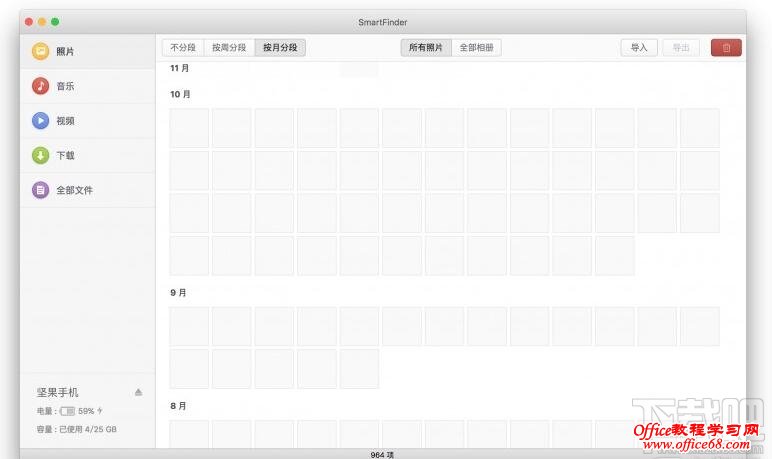
Task: Select first photo thumbnail under 9 月
Action: 189,327
